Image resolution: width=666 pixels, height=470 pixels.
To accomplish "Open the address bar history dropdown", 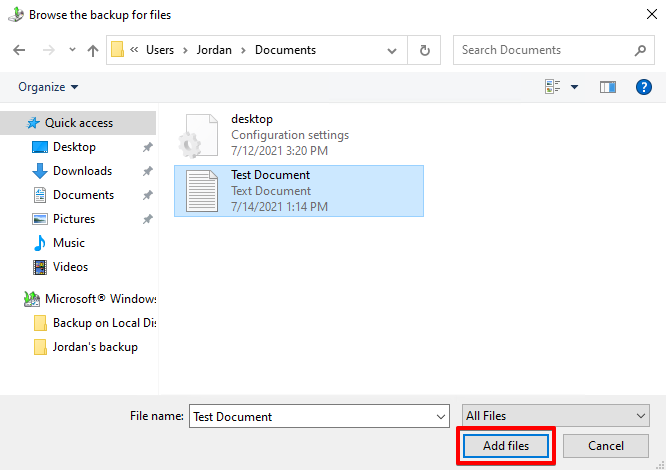I will (392, 51).
